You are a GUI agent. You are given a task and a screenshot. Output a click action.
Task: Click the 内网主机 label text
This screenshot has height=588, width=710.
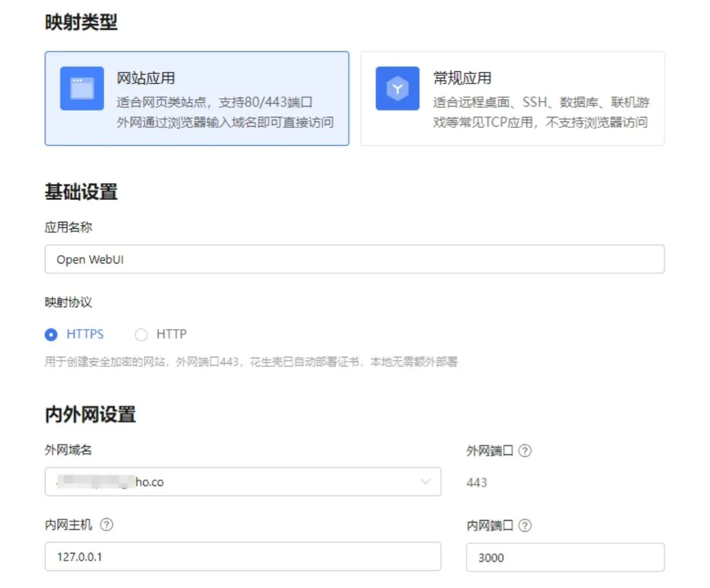coord(68,524)
